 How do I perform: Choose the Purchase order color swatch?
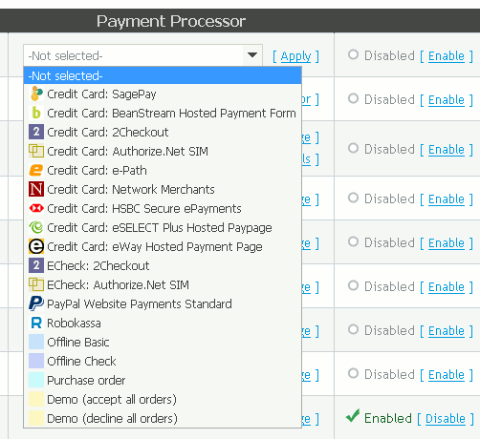pos(36,380)
